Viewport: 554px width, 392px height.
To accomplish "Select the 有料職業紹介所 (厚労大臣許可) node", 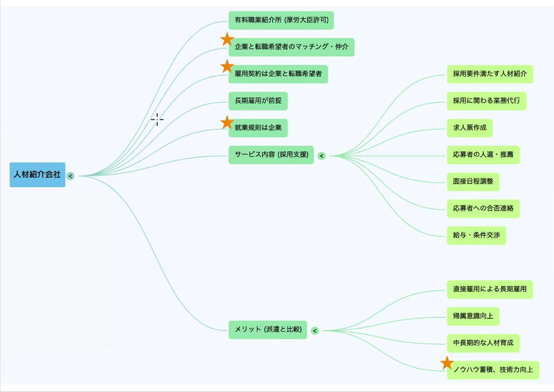I will pos(281,20).
